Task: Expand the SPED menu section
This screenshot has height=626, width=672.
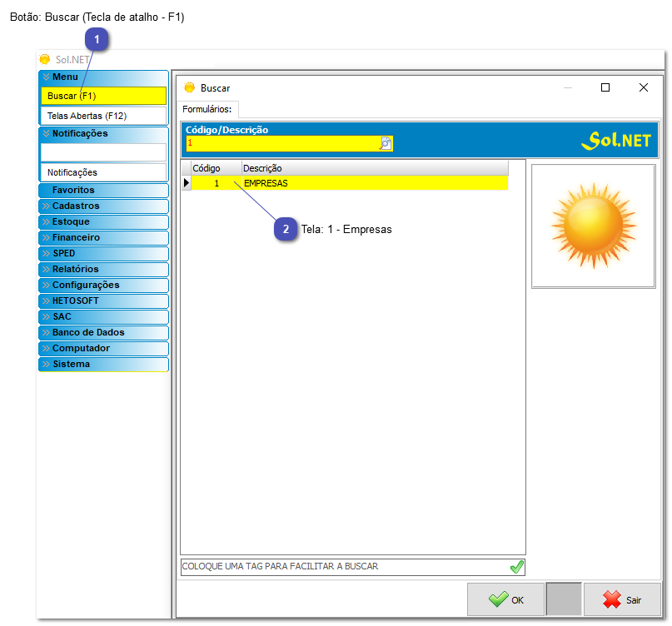Action: (103, 253)
